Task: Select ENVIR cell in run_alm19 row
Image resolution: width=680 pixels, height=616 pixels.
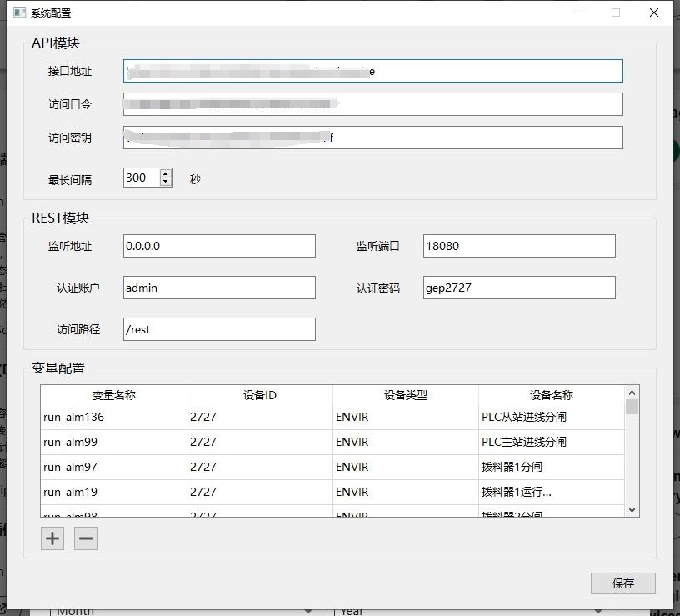Action: 406,493
